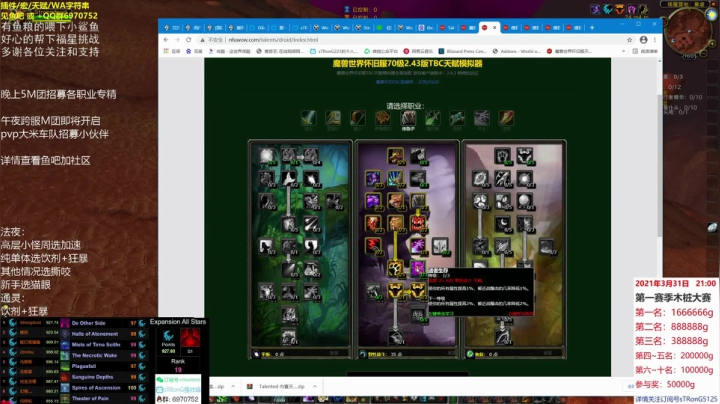Viewport: 720px width, 404px height.
Task: Choose the Hunter class bow icon
Action: pyautogui.click(x=358, y=118)
